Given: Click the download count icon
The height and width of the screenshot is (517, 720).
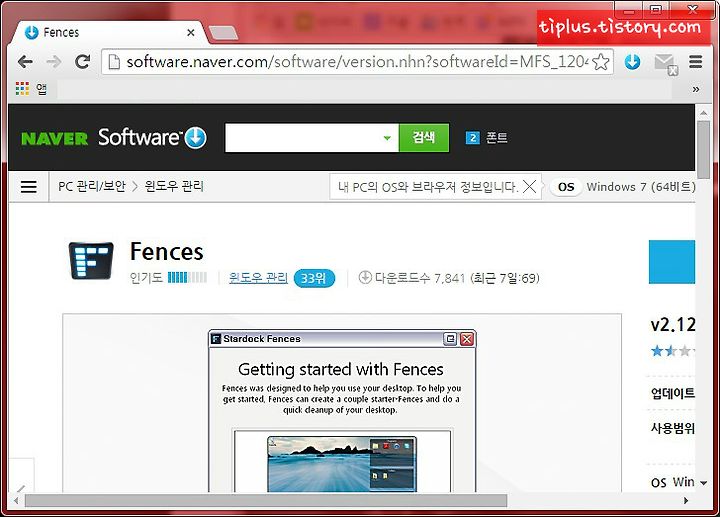Looking at the screenshot, I should pos(365,277).
